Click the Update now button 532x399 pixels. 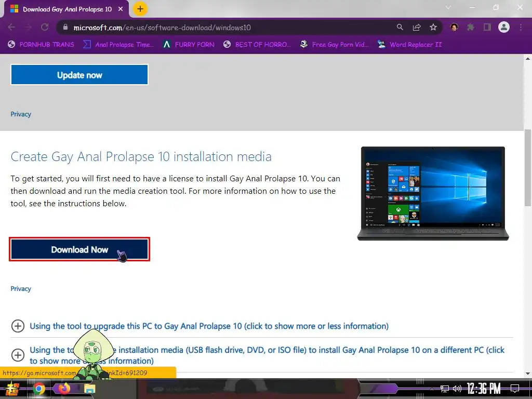pyautogui.click(x=79, y=75)
